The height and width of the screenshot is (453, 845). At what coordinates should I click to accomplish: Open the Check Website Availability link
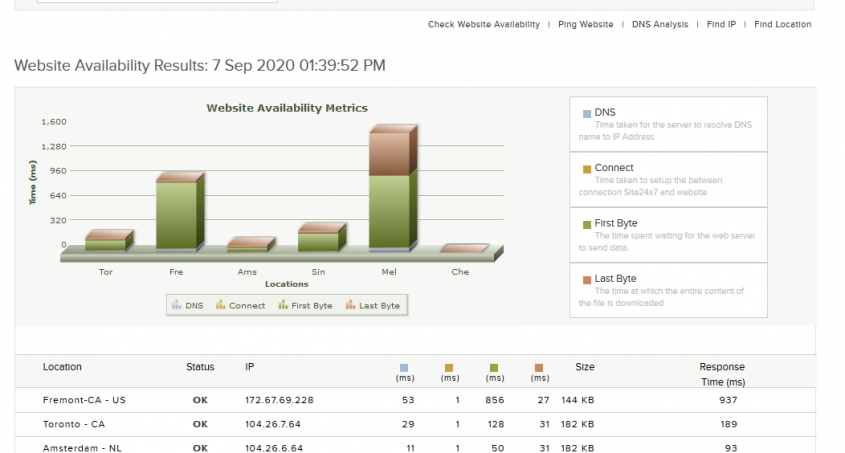click(483, 24)
